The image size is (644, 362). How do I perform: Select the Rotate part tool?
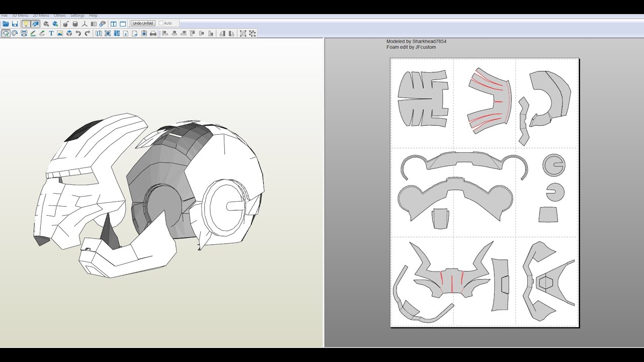tap(14, 33)
